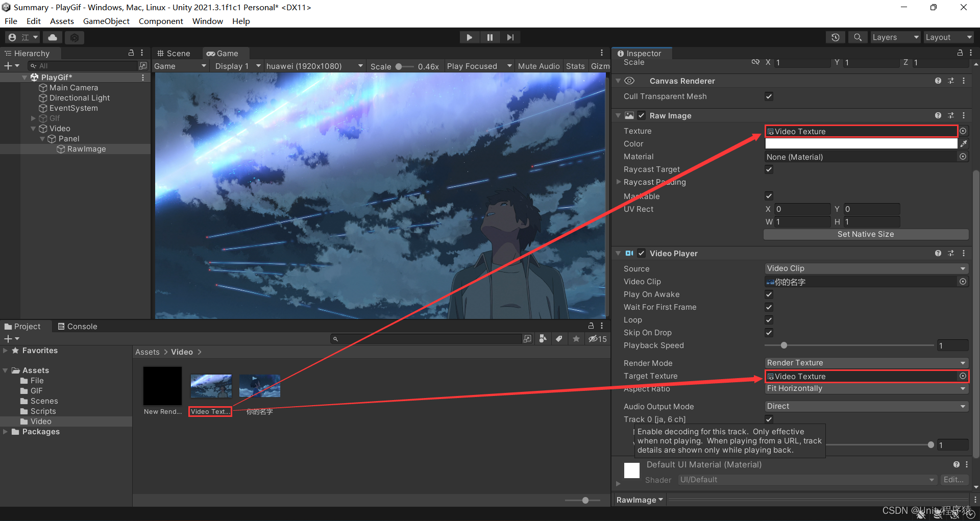
Task: Toggle Raycast Target checkbox
Action: pyautogui.click(x=769, y=169)
